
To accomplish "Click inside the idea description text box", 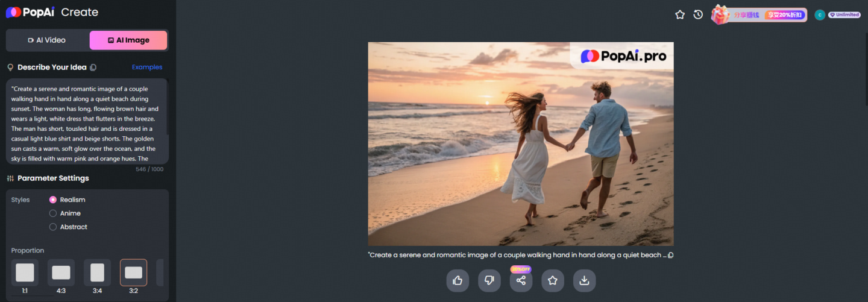I will (x=87, y=121).
